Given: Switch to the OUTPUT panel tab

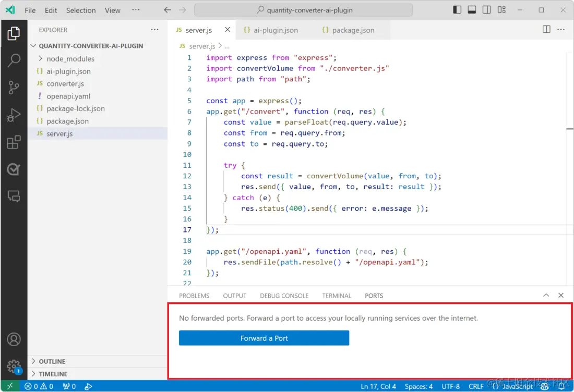Looking at the screenshot, I should click(235, 296).
